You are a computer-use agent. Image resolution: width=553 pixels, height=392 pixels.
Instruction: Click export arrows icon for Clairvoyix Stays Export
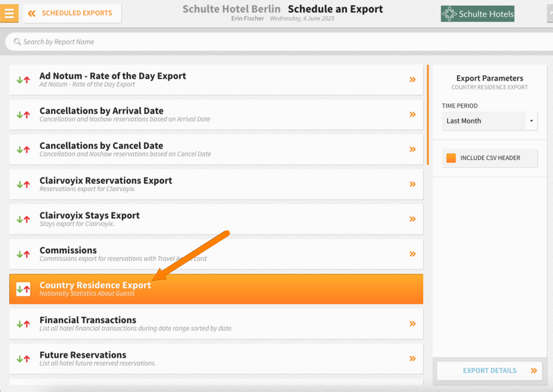click(23, 219)
